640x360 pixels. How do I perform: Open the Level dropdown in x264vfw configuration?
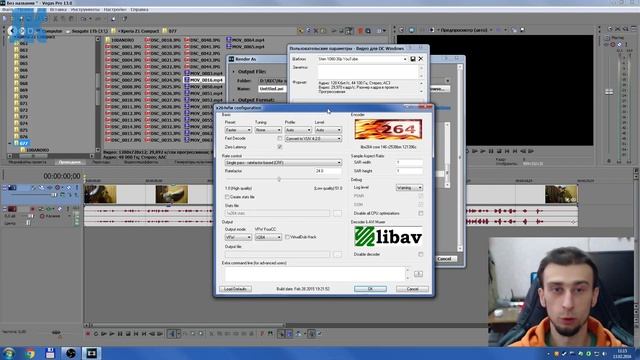328,130
